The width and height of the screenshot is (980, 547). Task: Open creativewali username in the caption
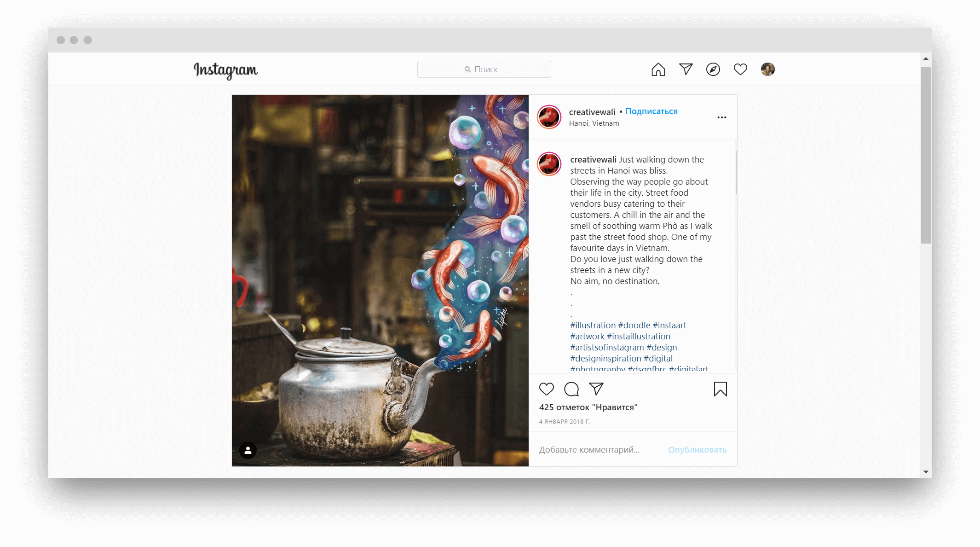click(593, 160)
